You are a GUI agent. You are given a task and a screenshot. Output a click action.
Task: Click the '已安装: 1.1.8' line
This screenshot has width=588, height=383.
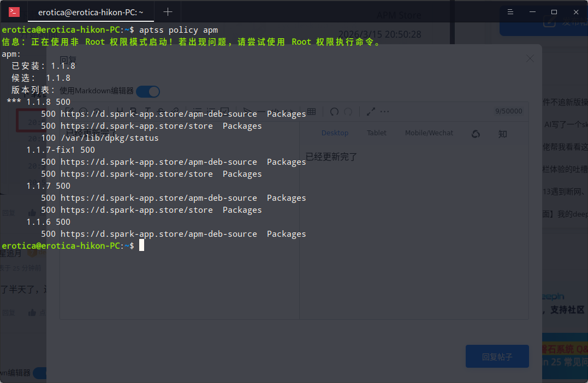coord(44,66)
